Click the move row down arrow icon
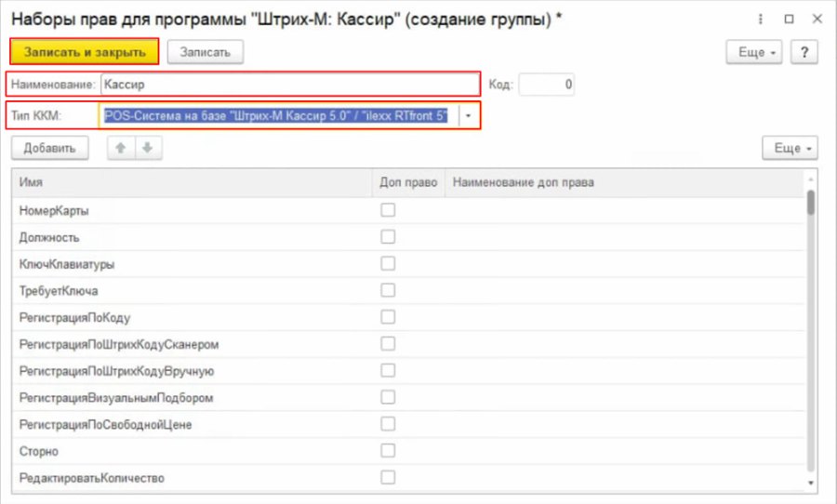The width and height of the screenshot is (837, 504). point(148,148)
